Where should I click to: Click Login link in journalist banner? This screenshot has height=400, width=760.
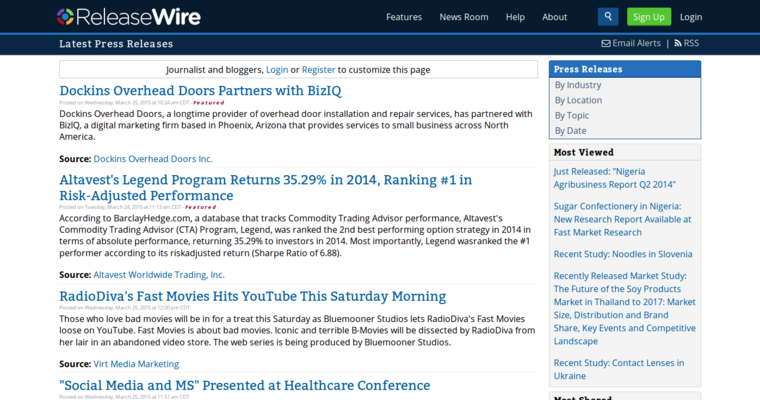pos(277,70)
